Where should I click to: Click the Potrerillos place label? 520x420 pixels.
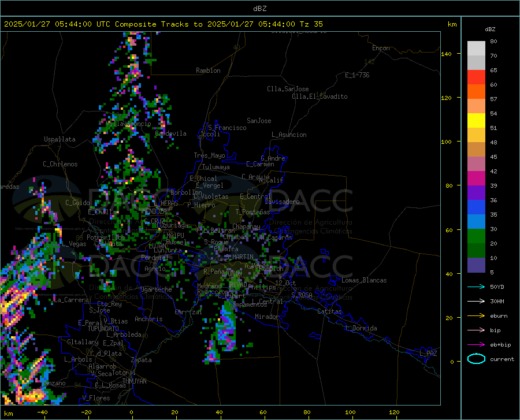106,237
